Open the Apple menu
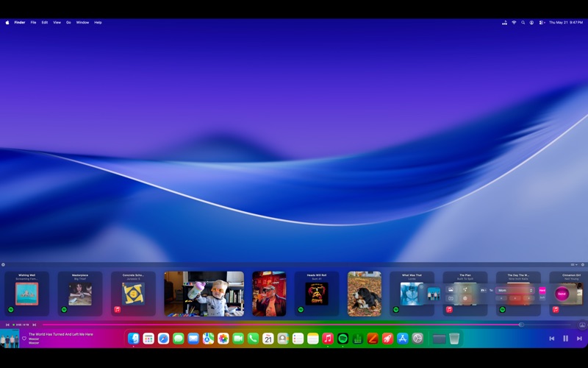This screenshot has width=588, height=368. tap(7, 23)
